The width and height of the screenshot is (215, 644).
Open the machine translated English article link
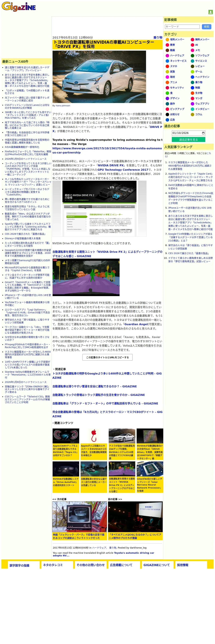pos(103,554)
